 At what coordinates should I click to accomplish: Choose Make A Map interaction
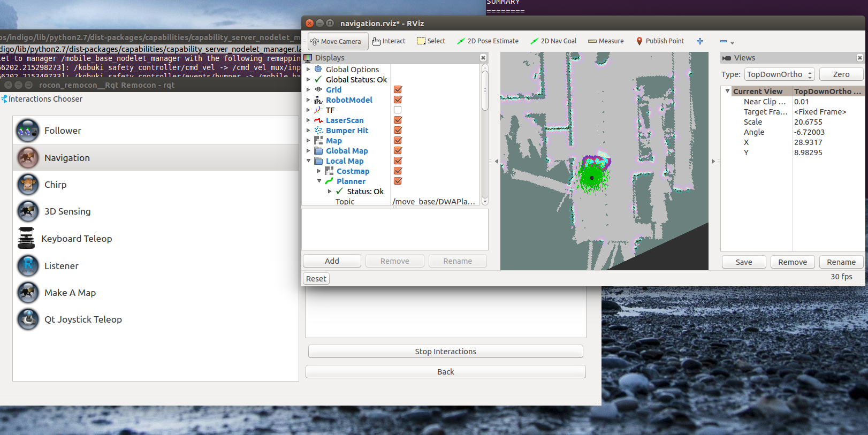click(70, 293)
